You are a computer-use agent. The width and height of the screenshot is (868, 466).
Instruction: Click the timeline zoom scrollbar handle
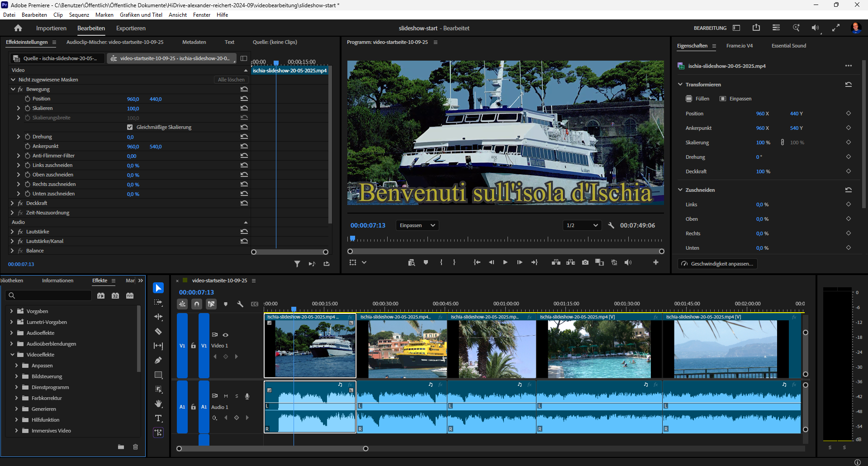[365, 449]
